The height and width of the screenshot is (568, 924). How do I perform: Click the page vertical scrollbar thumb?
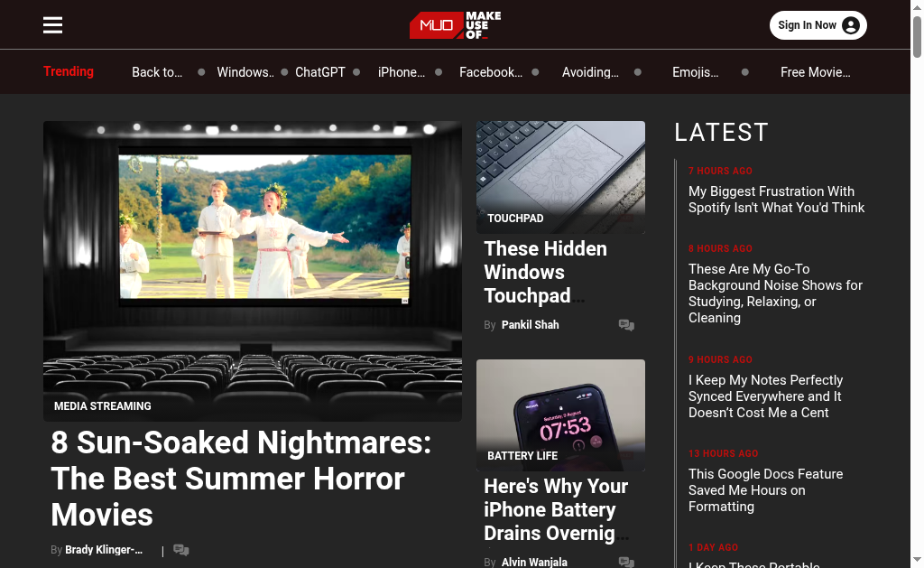(x=917, y=36)
